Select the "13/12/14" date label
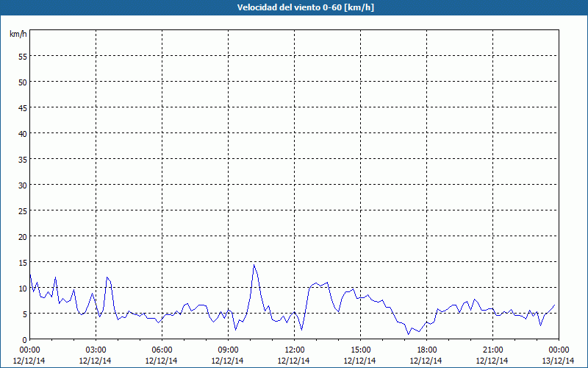The image size is (588, 368). click(559, 361)
